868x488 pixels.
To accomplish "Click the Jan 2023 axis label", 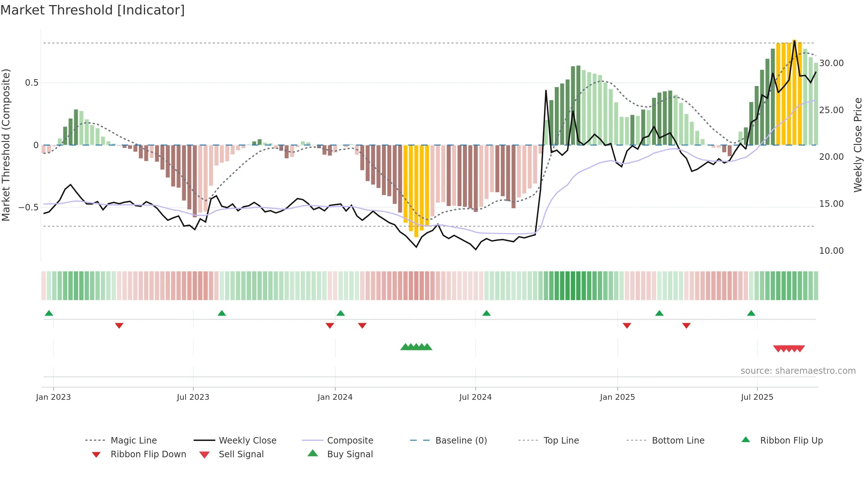I will (54, 397).
